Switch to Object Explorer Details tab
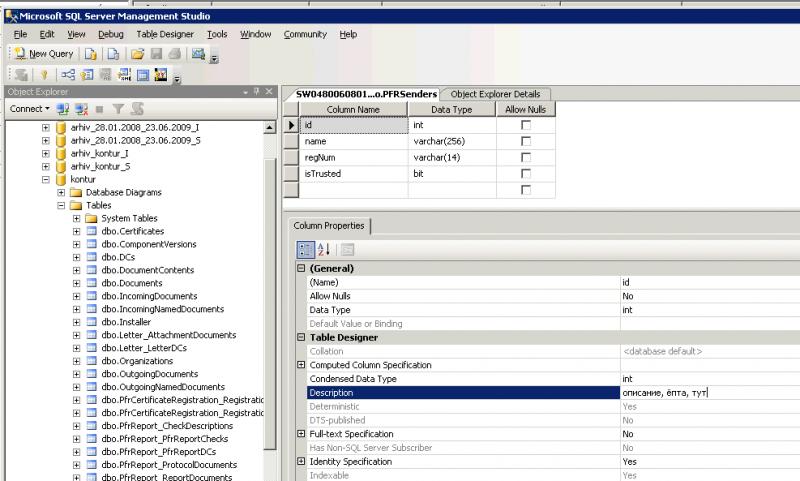Screen dimensions: 800x481 point(495,94)
